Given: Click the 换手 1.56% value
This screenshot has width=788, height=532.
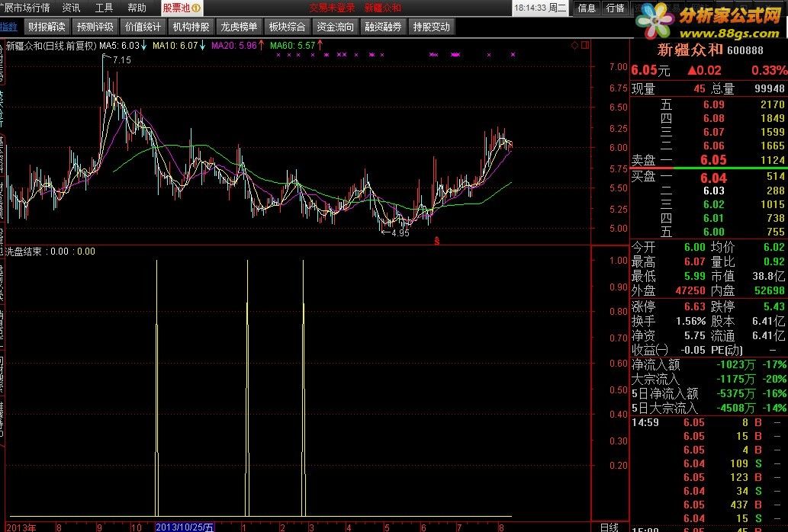Looking at the screenshot, I should (x=690, y=321).
